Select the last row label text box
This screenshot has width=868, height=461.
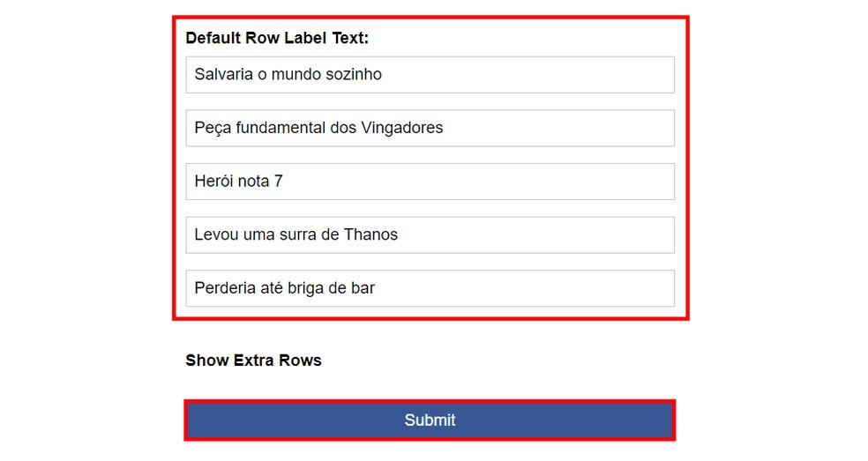[x=430, y=288]
